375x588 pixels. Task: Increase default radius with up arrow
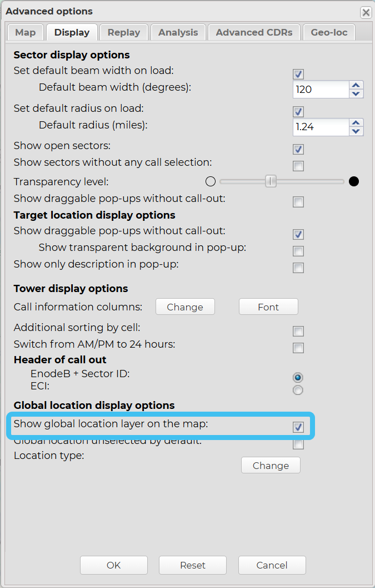356,122
